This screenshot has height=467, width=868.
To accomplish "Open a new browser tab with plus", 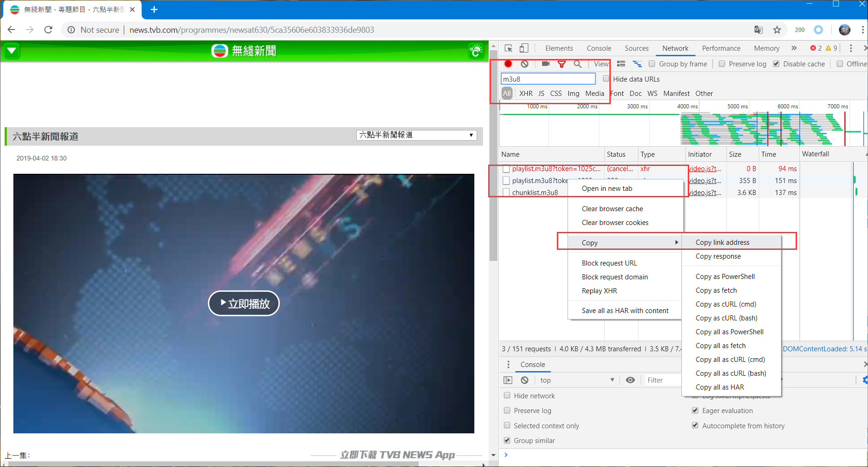I will point(154,10).
